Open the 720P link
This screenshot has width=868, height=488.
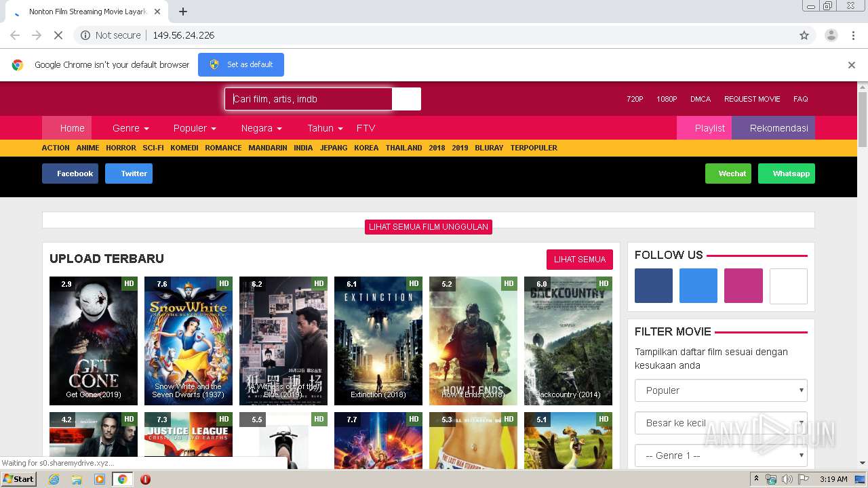635,99
